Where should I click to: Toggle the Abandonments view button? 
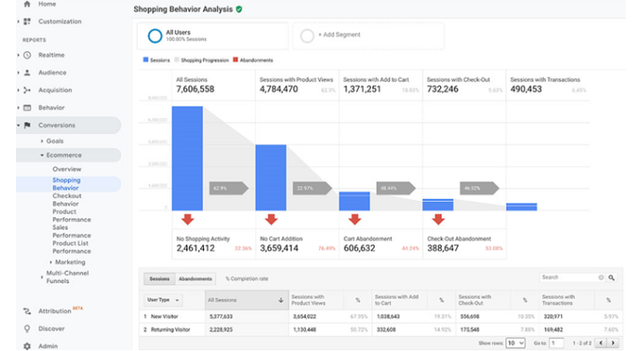pos(195,279)
